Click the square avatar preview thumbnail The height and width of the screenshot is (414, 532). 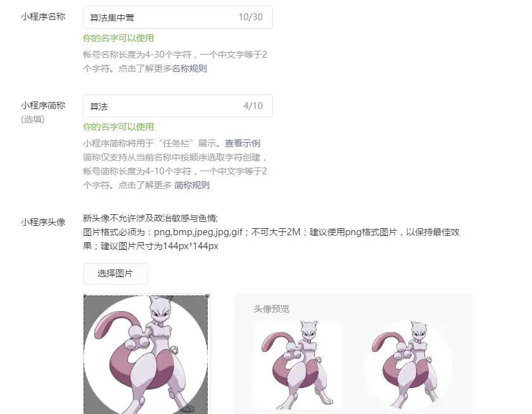pos(298,365)
